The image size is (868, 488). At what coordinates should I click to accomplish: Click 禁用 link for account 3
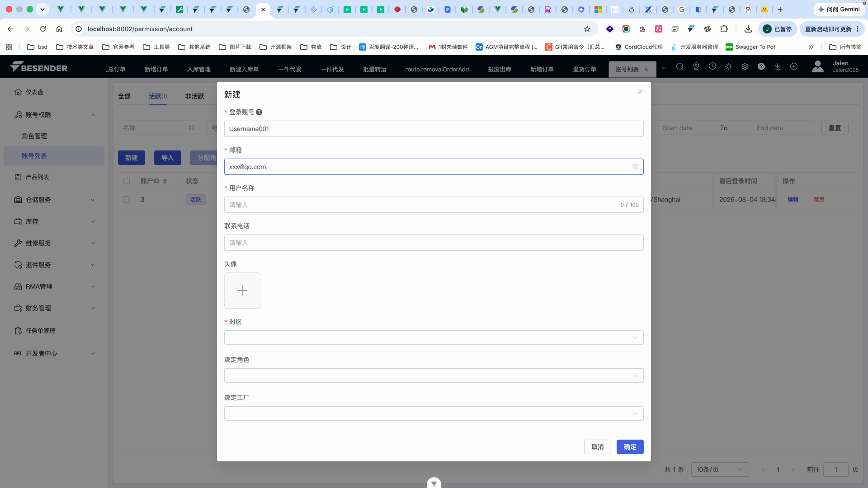(x=819, y=200)
